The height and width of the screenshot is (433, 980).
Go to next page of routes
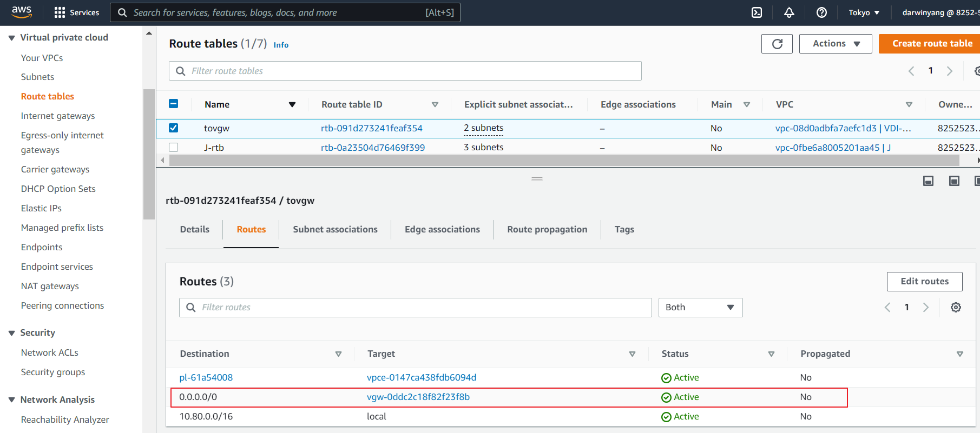(926, 308)
